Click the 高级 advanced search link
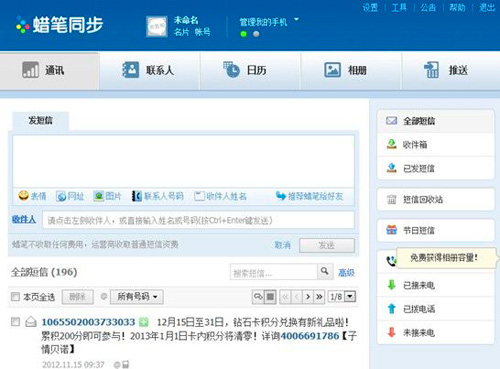Viewport: 500px width, 369px height. tap(346, 273)
